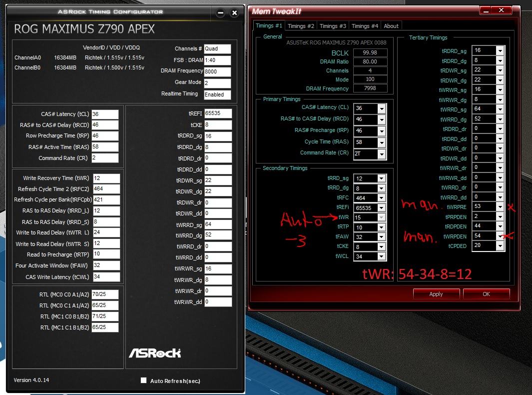Screen dimensions: 532x395
Task: Click the Apply button in Mem TweakIt
Action: coord(436,294)
